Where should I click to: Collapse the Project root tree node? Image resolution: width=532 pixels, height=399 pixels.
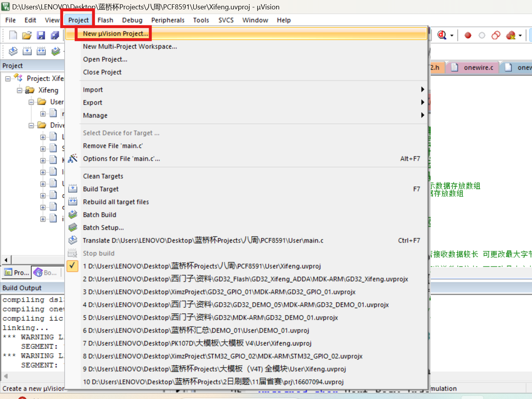click(8, 79)
